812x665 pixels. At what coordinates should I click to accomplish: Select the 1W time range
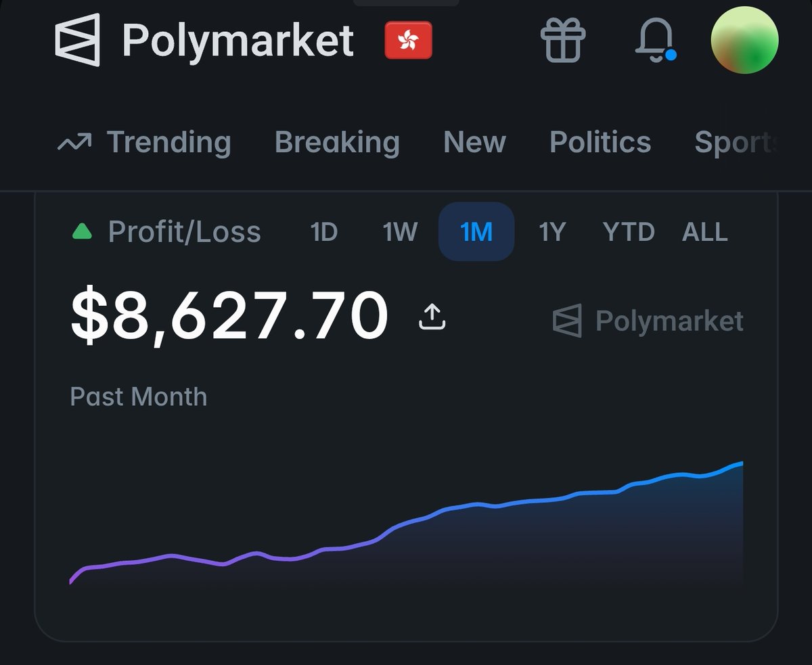400,232
